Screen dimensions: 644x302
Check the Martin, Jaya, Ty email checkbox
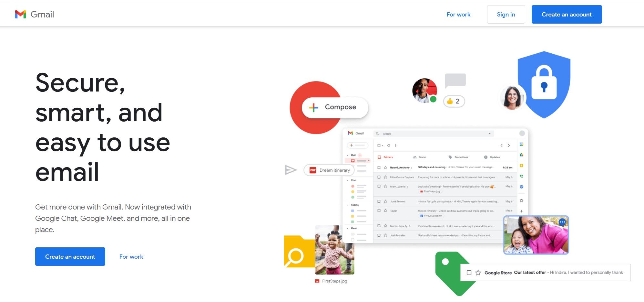pos(379,226)
